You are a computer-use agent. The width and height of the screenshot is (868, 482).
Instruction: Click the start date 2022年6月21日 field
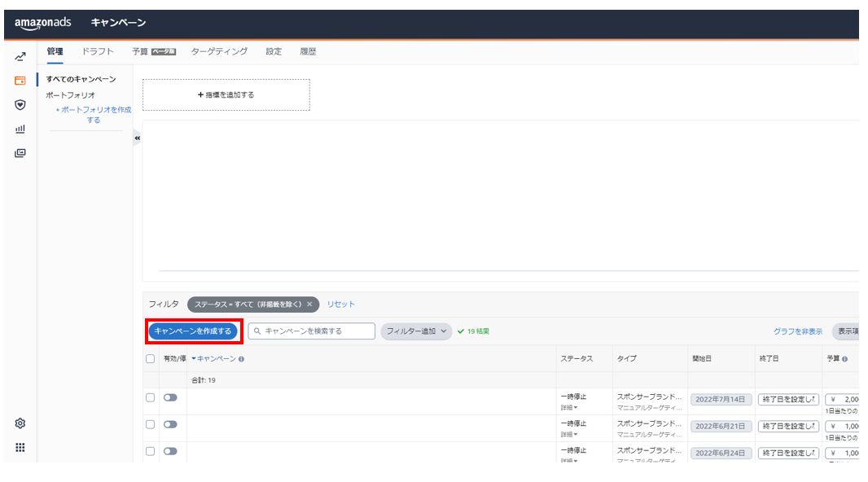721,426
